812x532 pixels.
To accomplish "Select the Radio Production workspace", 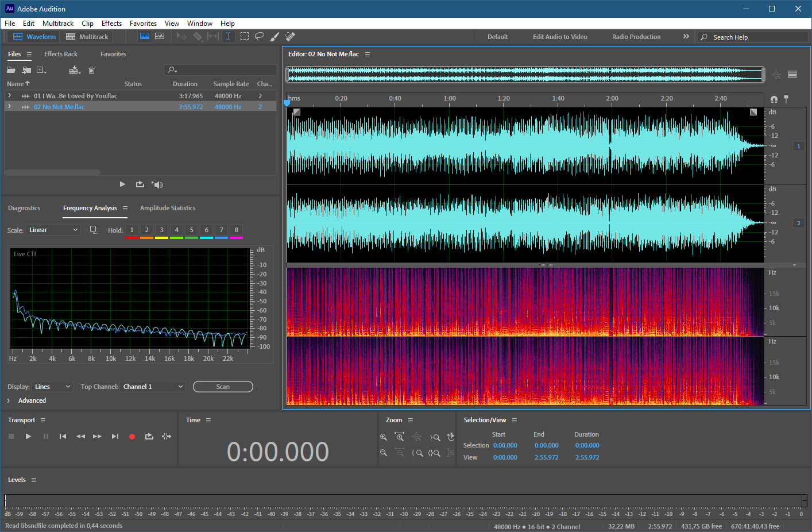I will click(x=636, y=37).
